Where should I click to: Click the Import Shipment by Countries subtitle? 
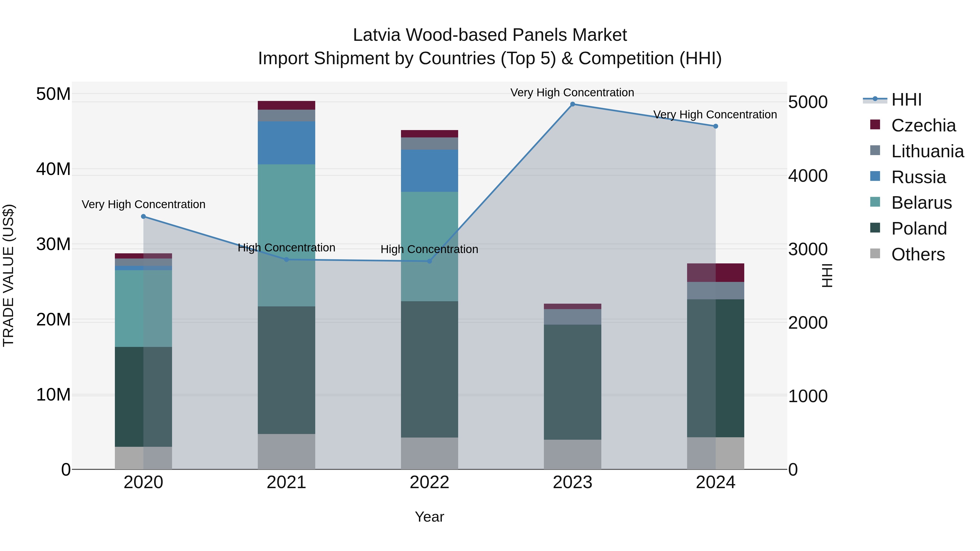coord(490,59)
